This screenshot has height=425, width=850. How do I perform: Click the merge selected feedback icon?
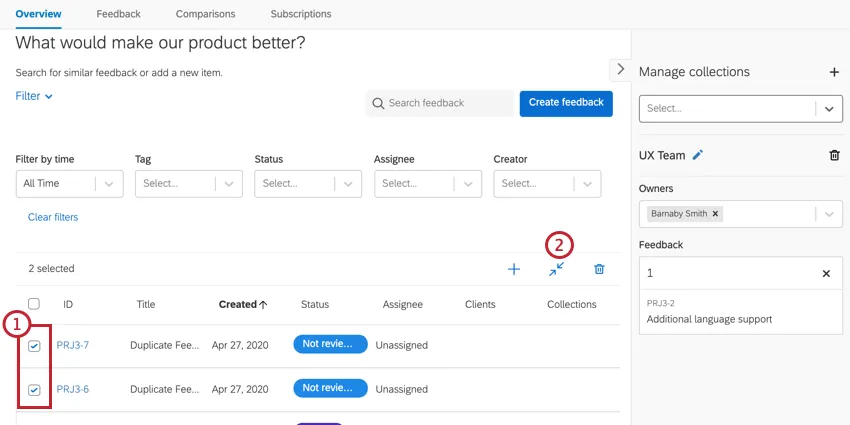click(x=556, y=269)
